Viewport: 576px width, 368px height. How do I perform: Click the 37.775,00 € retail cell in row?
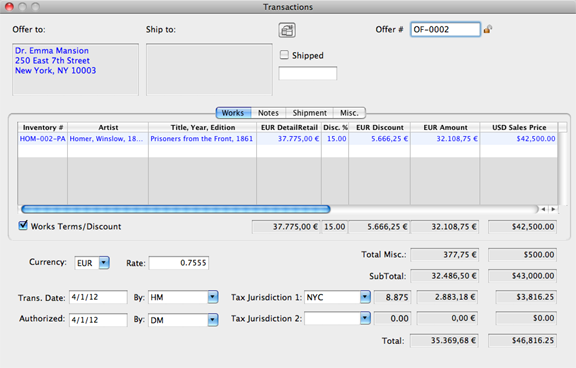(x=289, y=139)
